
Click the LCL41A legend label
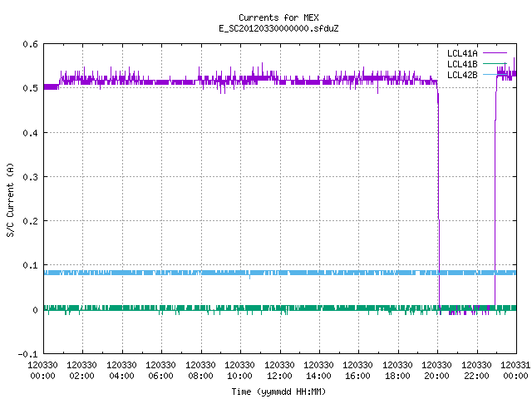462,53
